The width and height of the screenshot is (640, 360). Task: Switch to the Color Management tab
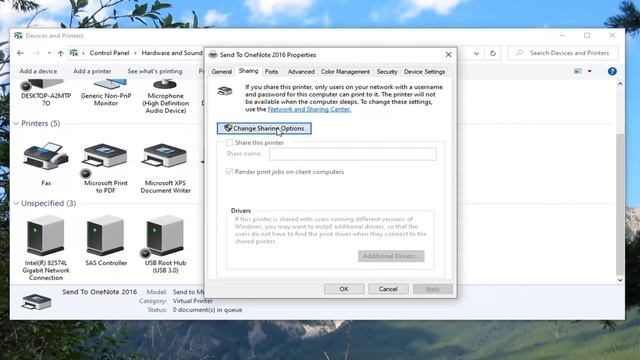(x=345, y=72)
